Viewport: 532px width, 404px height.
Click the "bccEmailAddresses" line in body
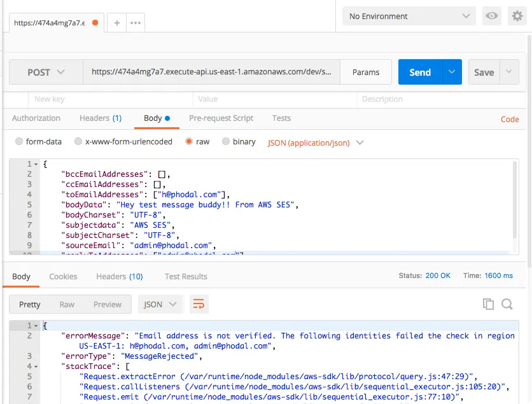pyautogui.click(x=115, y=174)
